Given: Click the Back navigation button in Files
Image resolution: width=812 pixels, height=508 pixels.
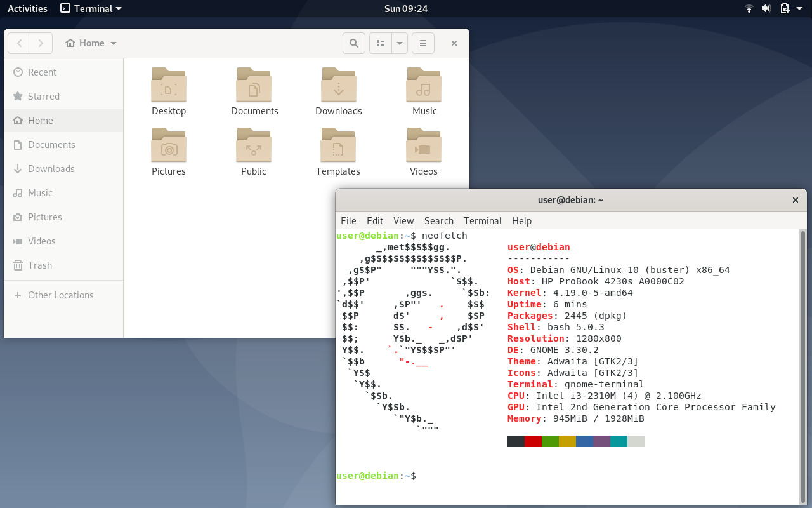Looking at the screenshot, I should click(19, 43).
